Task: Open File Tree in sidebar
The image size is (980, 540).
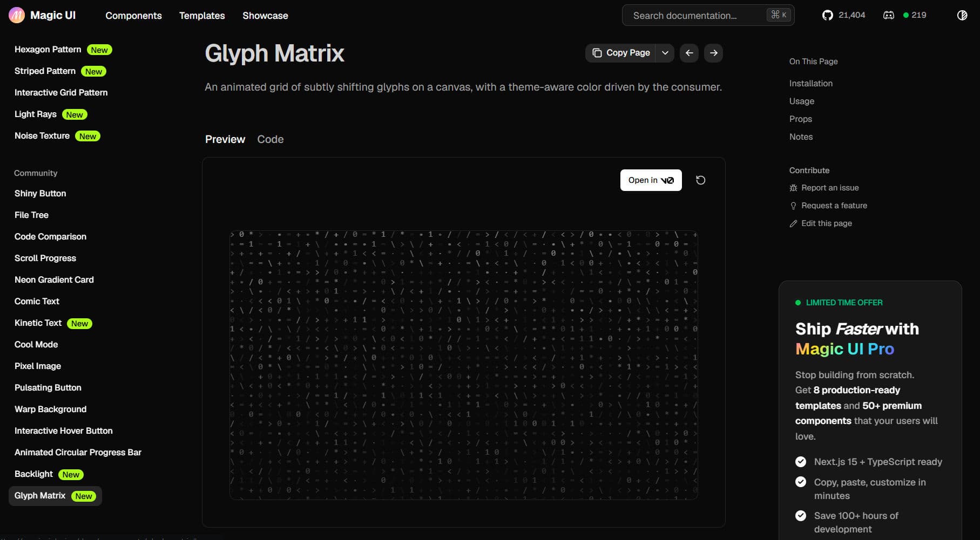Action: (x=31, y=215)
